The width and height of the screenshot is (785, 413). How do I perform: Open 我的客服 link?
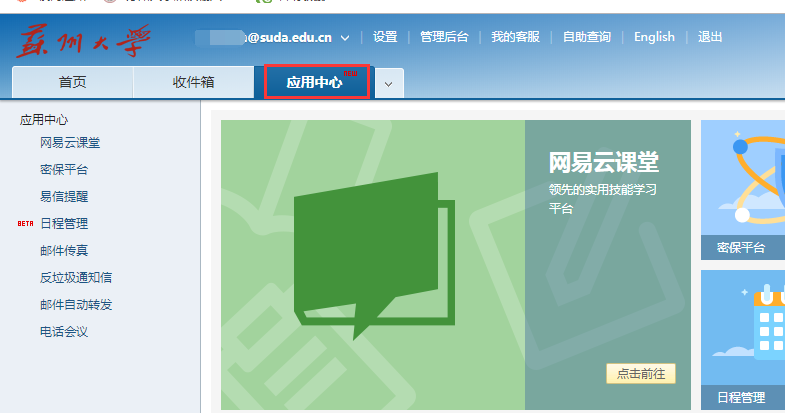[x=515, y=37]
